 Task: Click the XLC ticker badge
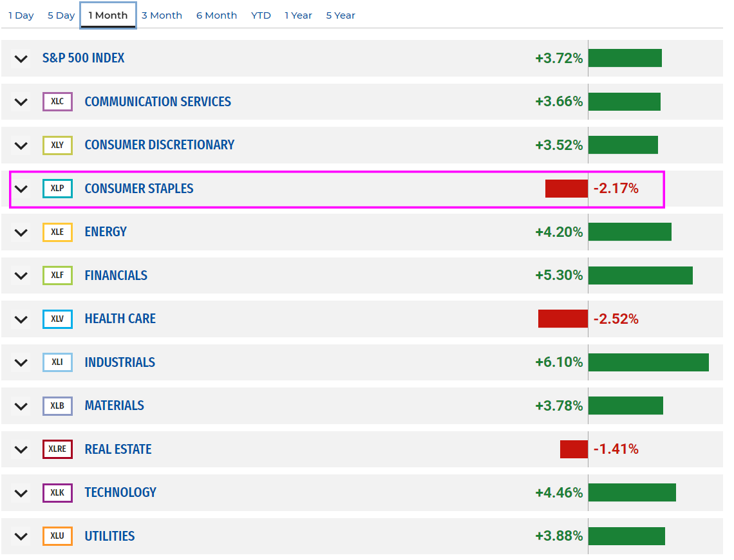[57, 102]
